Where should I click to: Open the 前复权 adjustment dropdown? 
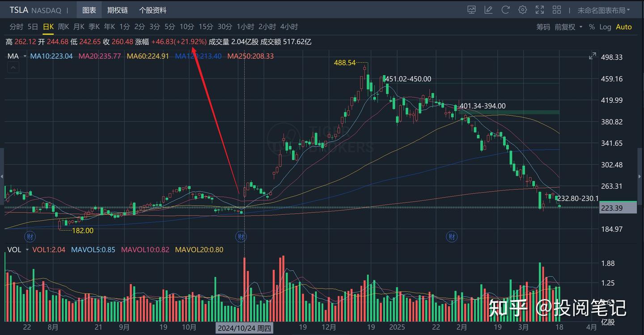point(568,27)
